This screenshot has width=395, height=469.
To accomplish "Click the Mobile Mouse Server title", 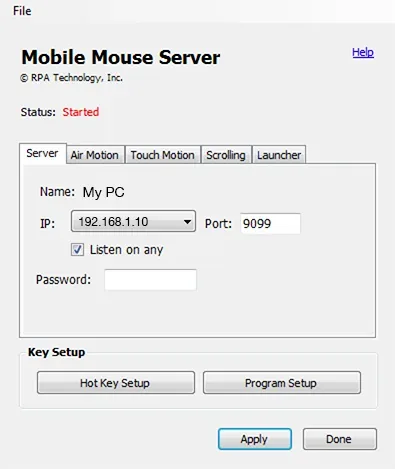I will (121, 57).
